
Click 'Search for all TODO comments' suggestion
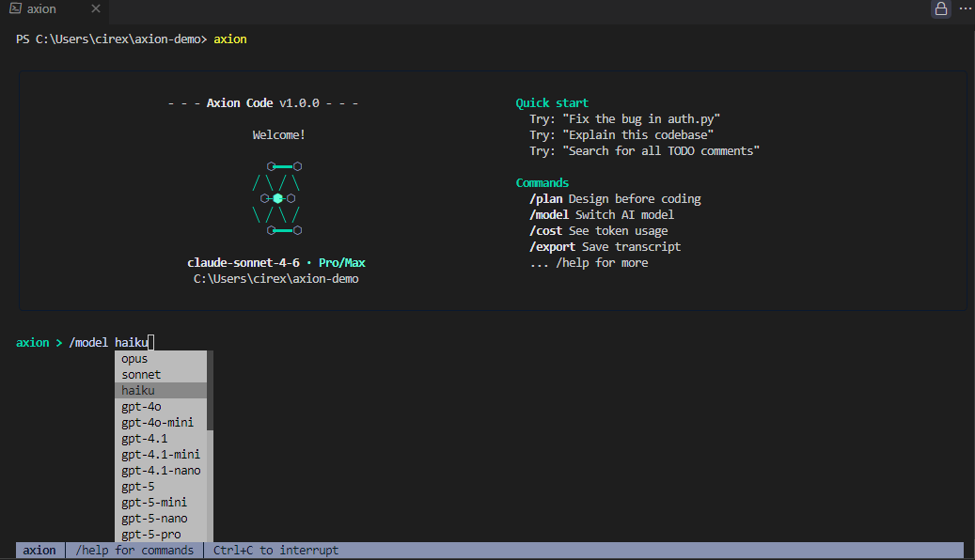661,151
